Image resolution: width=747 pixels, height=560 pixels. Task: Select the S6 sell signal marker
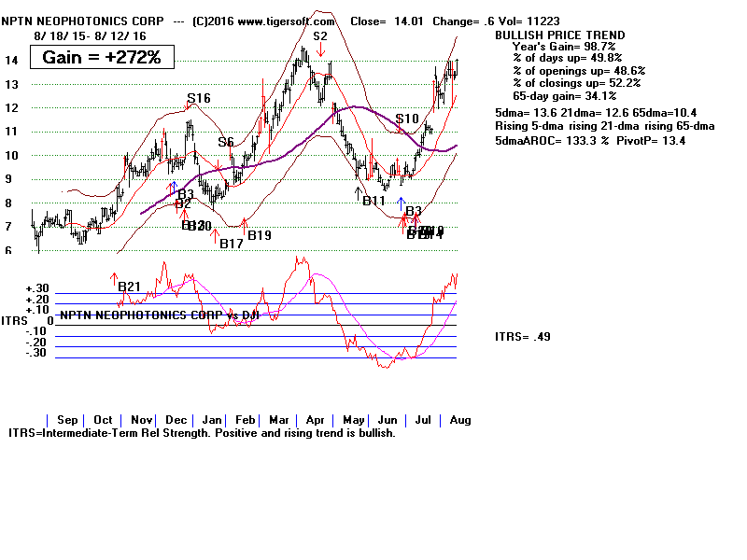[226, 143]
